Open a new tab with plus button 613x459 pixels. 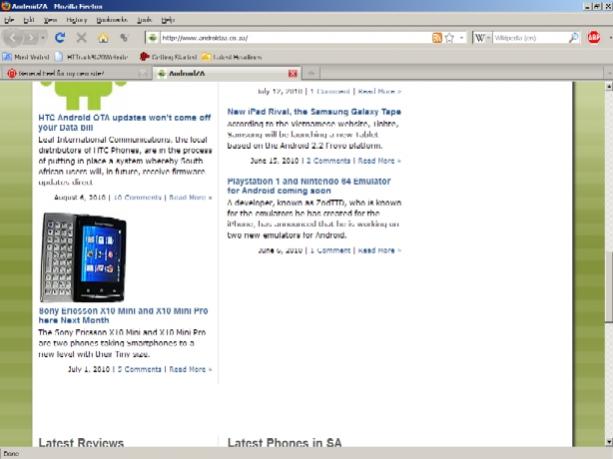pyautogui.click(x=311, y=74)
